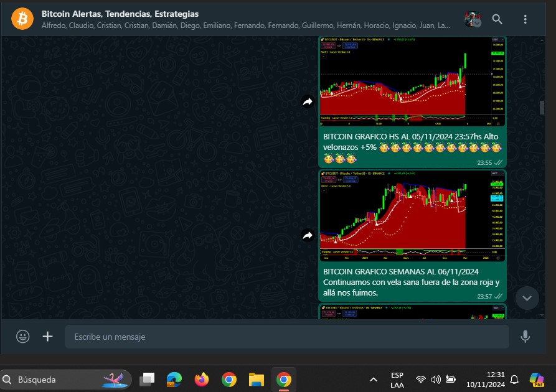Click the 'Escribe un mensaje' text field
This screenshot has width=556, height=392.
[x=286, y=337]
